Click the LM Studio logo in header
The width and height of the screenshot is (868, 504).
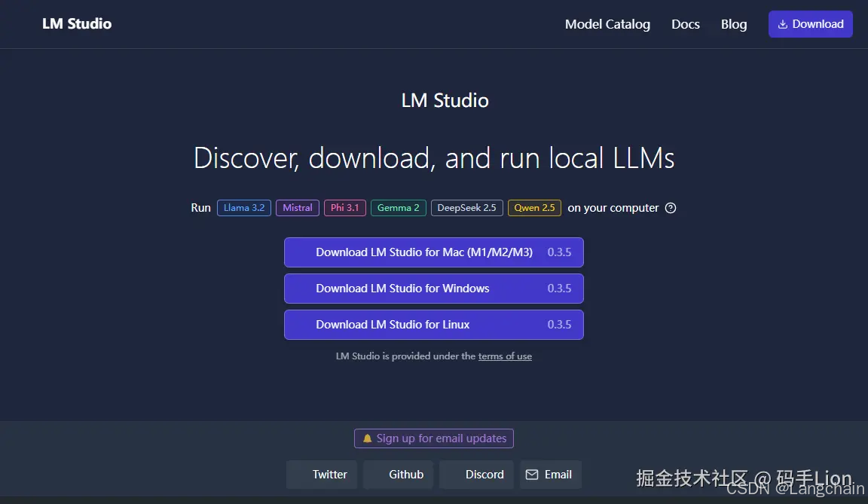(77, 24)
